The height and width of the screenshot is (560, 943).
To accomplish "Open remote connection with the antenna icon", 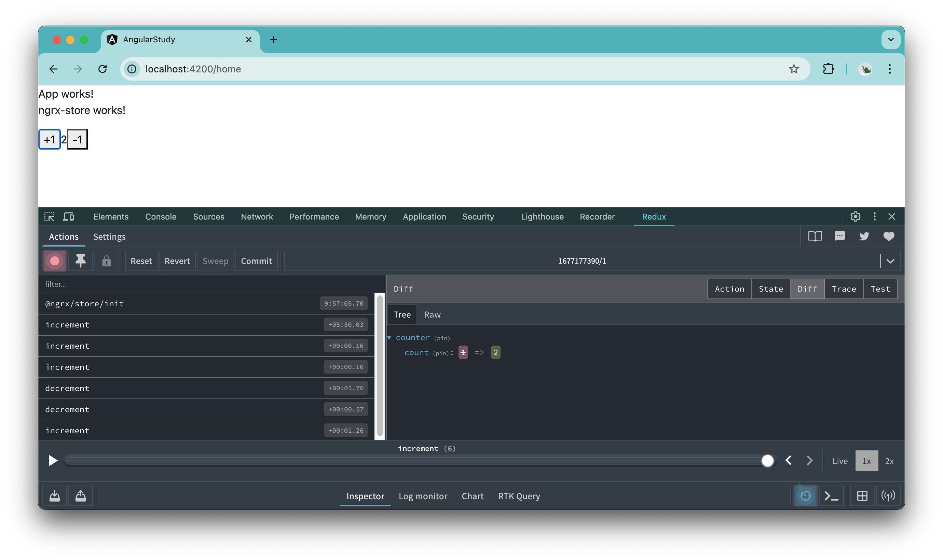I will tap(889, 496).
